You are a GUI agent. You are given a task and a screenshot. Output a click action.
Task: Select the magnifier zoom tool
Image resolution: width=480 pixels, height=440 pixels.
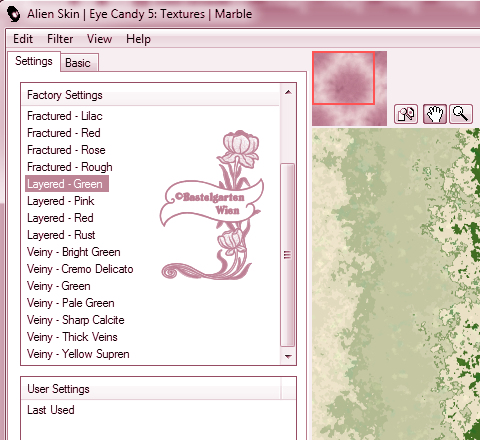pos(461,114)
